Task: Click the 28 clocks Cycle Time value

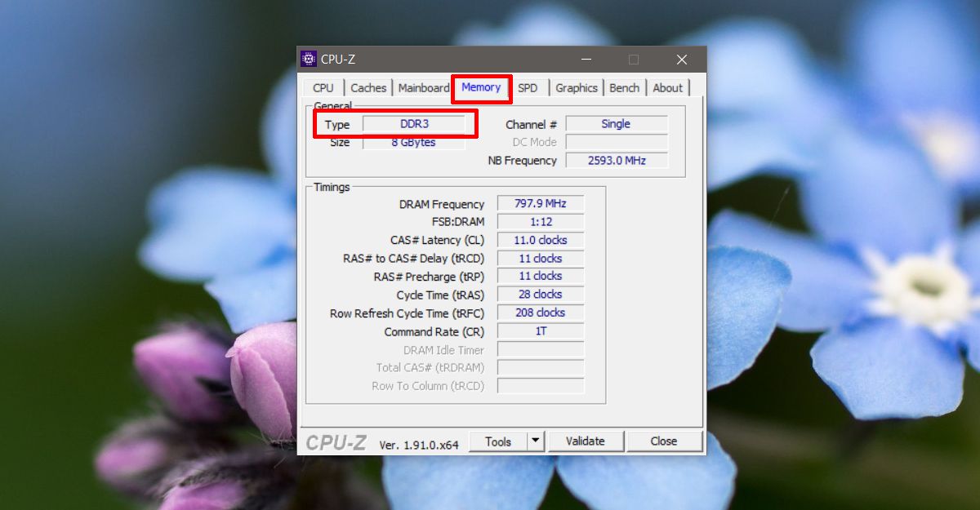Action: pos(541,295)
